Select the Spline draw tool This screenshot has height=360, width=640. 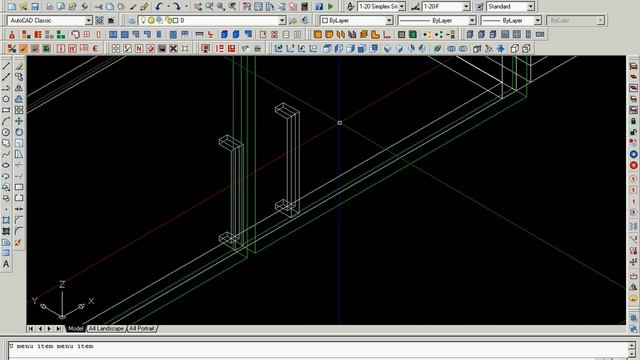pyautogui.click(x=6, y=154)
